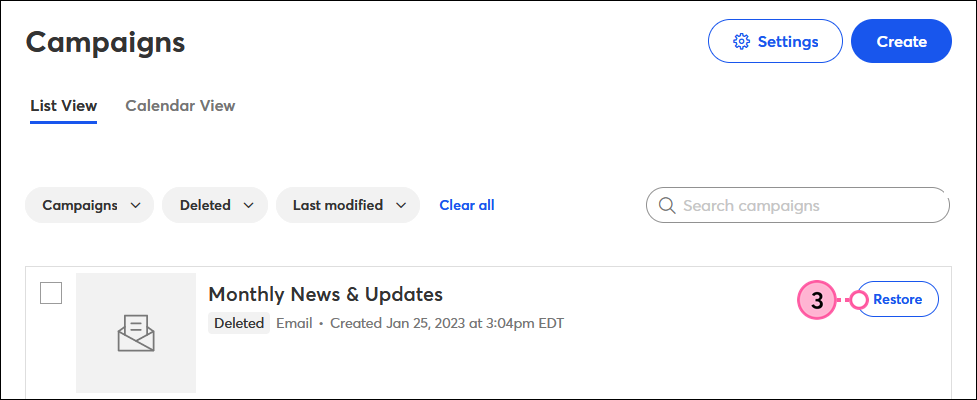Select the List View tab
977x400 pixels.
(x=64, y=106)
